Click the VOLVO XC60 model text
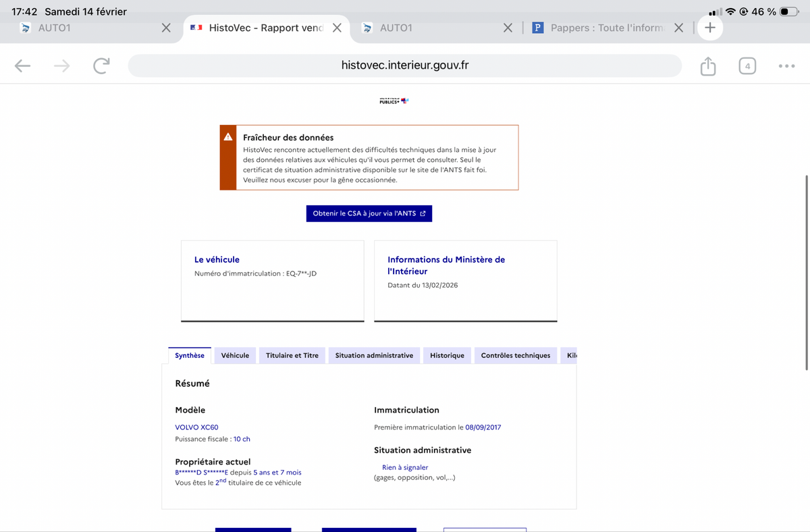 click(x=196, y=427)
